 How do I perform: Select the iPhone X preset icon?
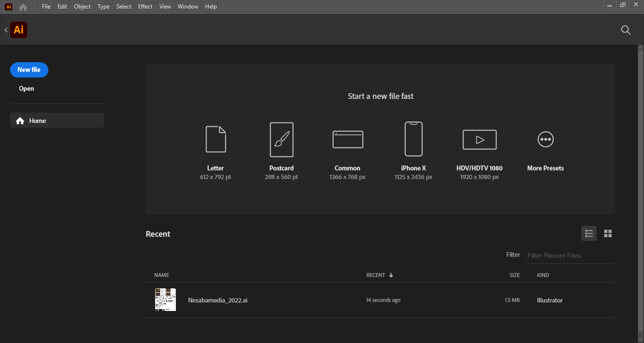[x=413, y=139]
